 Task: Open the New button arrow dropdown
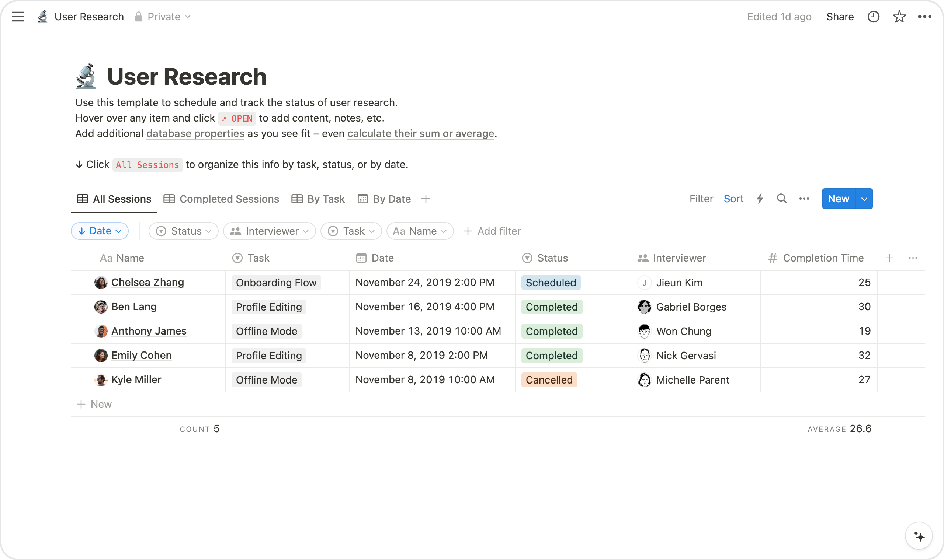click(x=864, y=199)
